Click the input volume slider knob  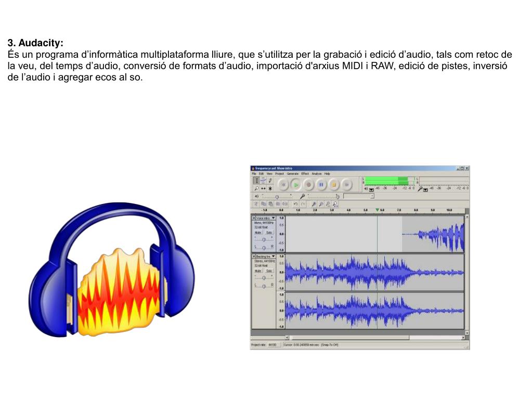pos(338,197)
